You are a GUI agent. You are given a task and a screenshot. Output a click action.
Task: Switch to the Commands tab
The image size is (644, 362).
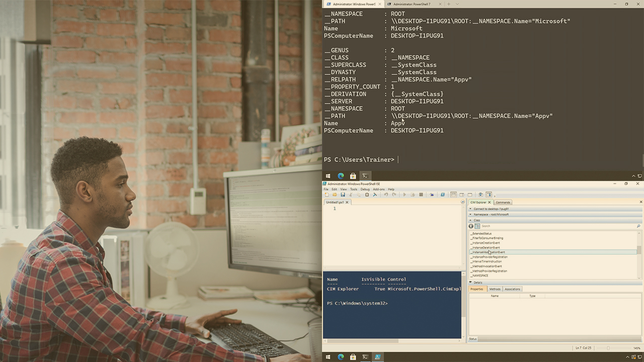503,202
